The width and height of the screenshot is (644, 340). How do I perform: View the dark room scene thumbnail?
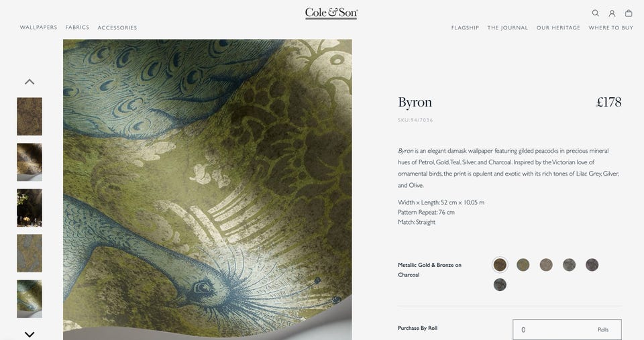30,208
